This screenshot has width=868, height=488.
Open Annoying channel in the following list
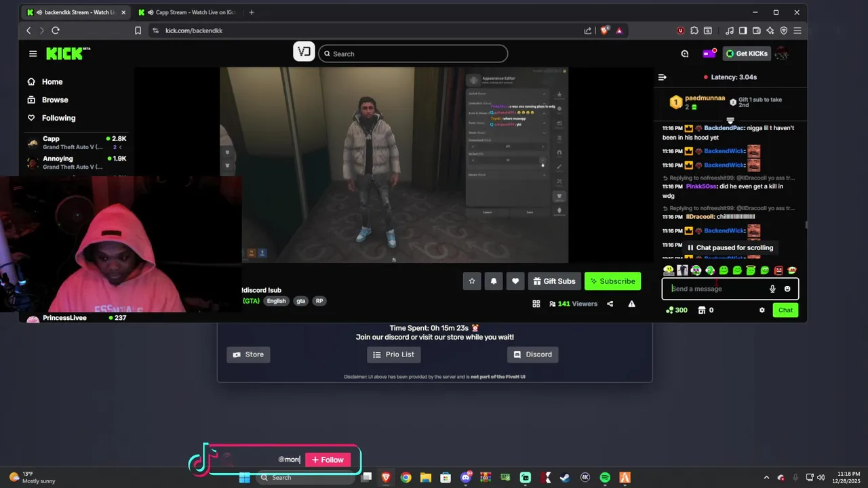76,162
